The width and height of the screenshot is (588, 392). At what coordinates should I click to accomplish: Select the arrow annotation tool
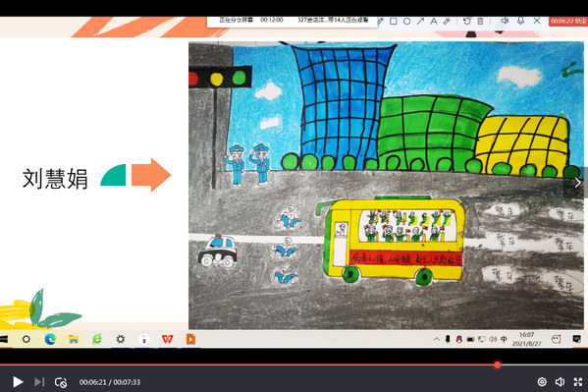(x=420, y=22)
